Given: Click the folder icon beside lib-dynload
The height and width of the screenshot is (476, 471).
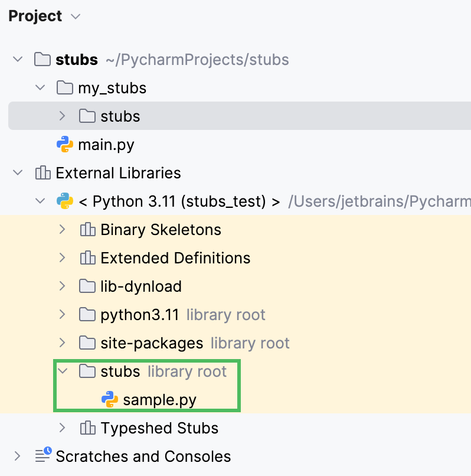Looking at the screenshot, I should click(87, 286).
